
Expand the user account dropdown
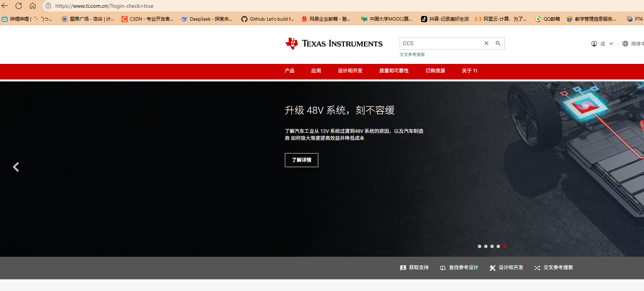pyautogui.click(x=602, y=44)
